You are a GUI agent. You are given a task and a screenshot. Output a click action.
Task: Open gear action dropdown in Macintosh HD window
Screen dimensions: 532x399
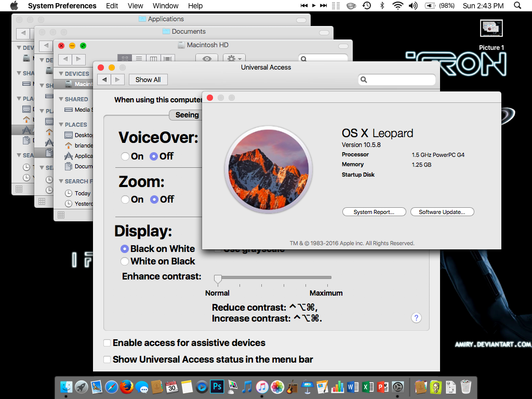tap(234, 58)
